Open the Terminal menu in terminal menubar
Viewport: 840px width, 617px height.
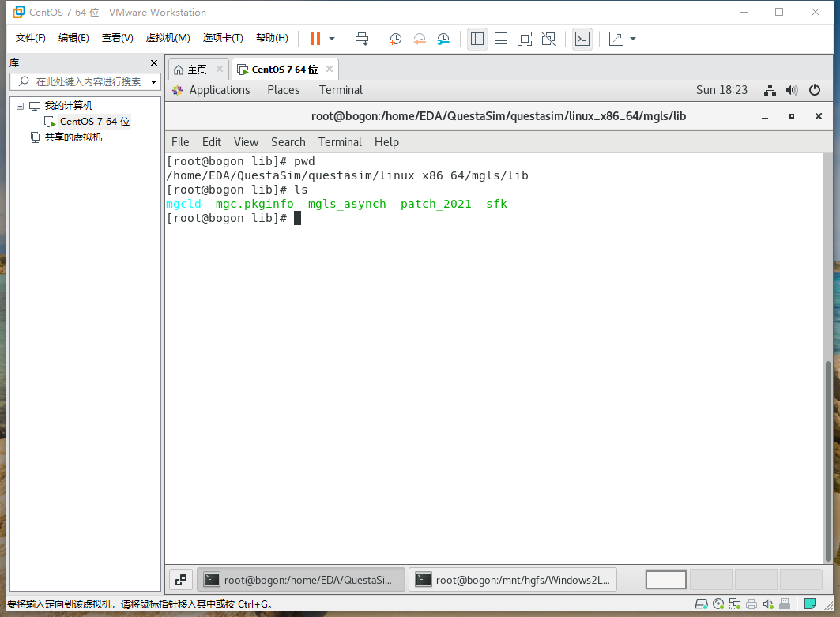(340, 142)
